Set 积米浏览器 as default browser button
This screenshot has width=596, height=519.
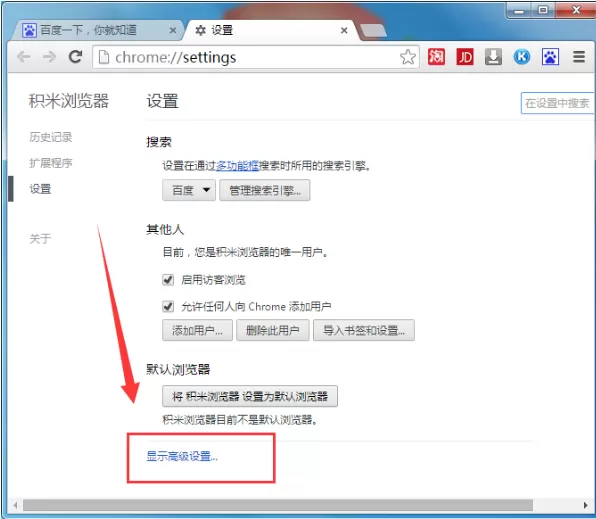coord(250,397)
